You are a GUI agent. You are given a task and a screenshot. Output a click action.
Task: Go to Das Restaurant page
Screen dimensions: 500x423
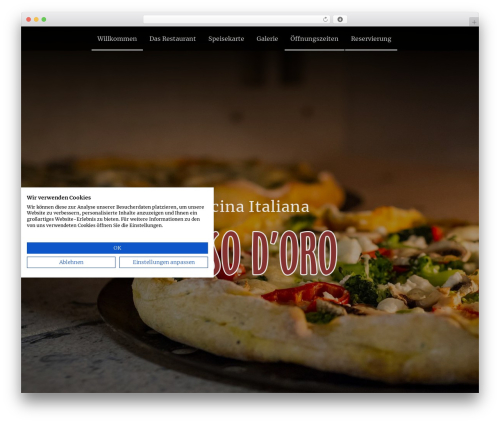click(172, 39)
